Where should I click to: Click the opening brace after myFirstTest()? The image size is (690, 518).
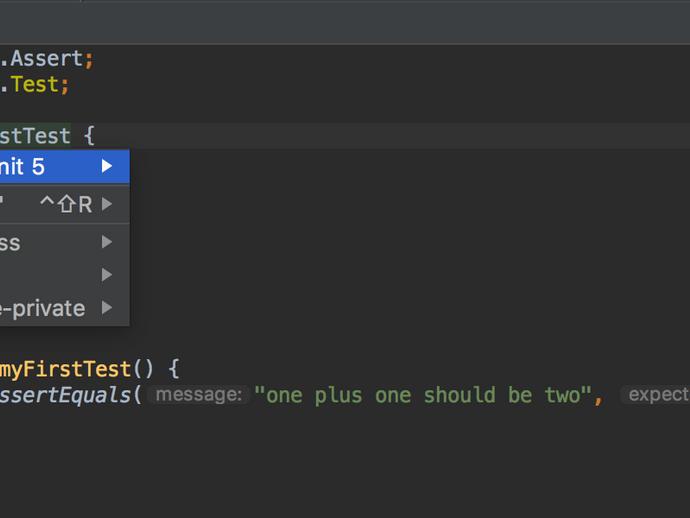click(x=174, y=369)
